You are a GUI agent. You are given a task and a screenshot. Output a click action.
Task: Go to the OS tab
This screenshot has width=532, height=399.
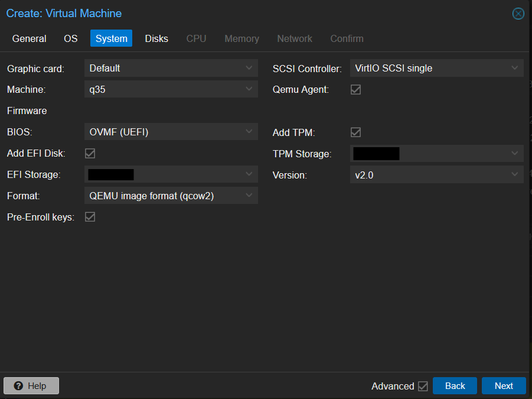tap(70, 38)
